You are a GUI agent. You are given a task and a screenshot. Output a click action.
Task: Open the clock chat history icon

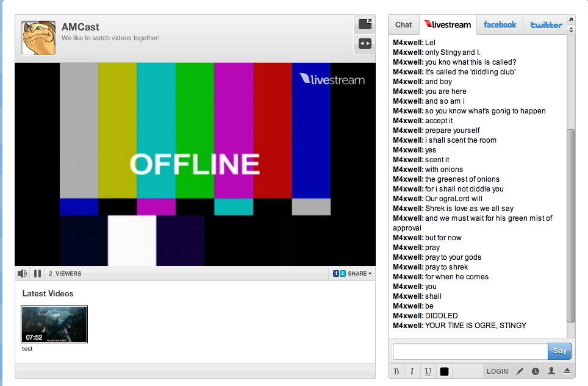pyautogui.click(x=535, y=371)
